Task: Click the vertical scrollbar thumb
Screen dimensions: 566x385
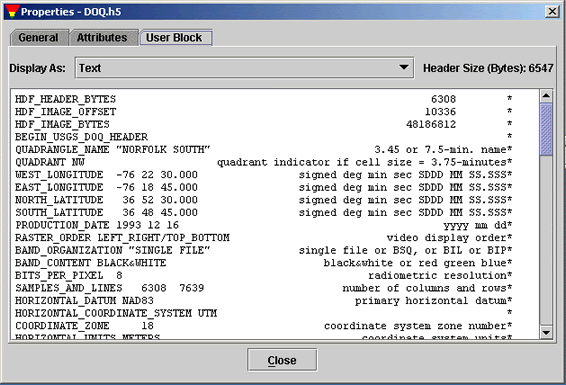Action: coord(546,130)
